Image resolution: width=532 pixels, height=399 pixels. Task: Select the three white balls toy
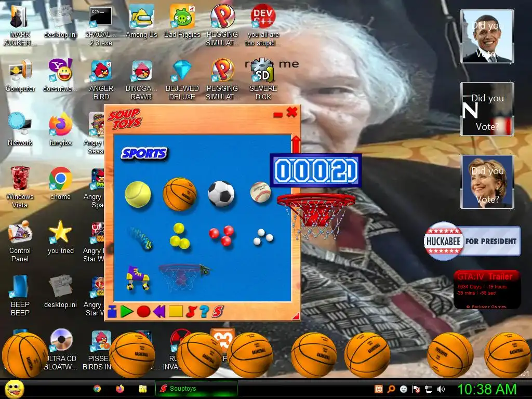tap(263, 237)
